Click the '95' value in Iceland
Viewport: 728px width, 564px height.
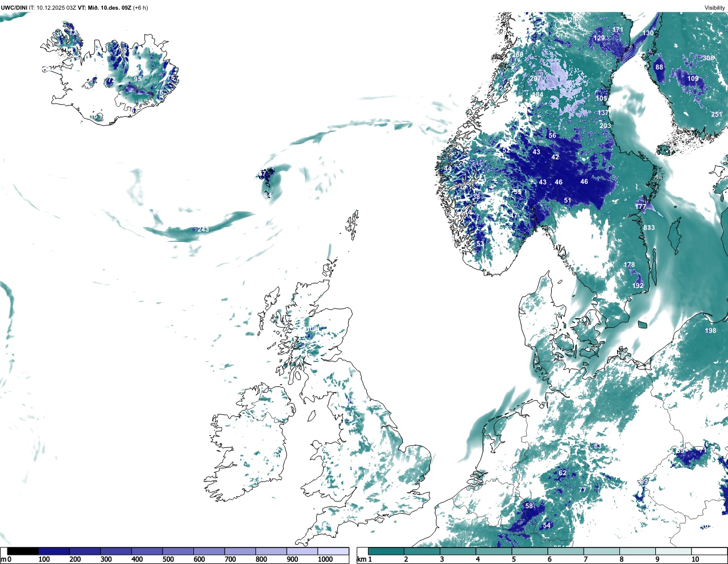[x=138, y=79]
